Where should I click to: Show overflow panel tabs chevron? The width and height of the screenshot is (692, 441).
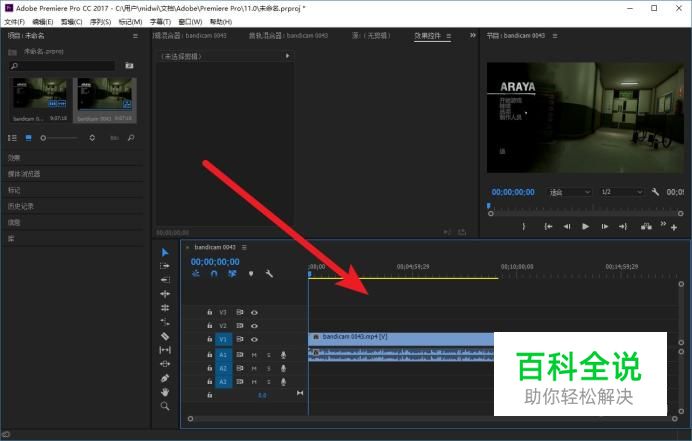(x=473, y=35)
